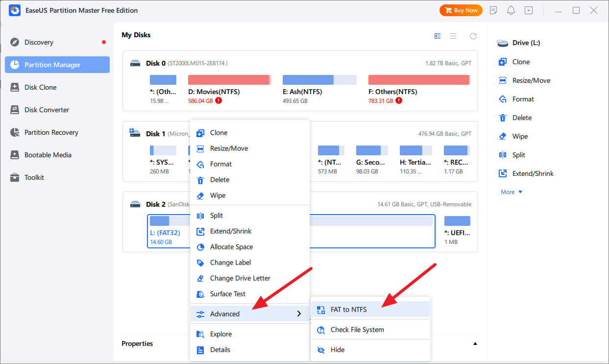Select E: Ash(NTFS) partition
609x364 pixels.
(x=319, y=90)
